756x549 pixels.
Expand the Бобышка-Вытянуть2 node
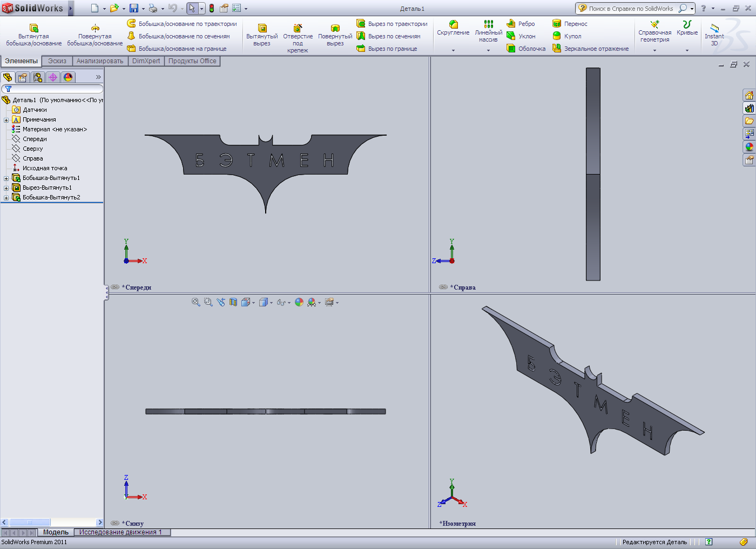coord(6,198)
